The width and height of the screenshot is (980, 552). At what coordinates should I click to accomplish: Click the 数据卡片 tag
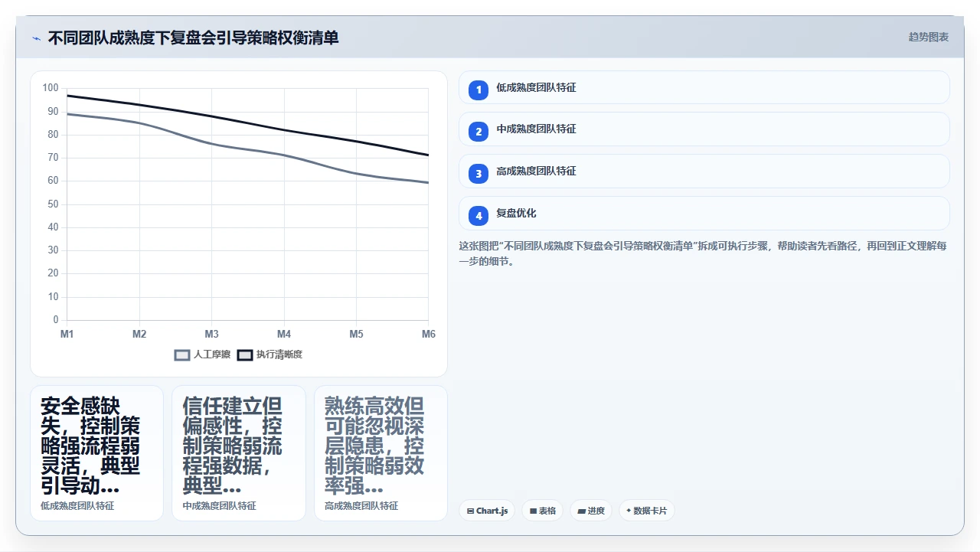point(647,511)
